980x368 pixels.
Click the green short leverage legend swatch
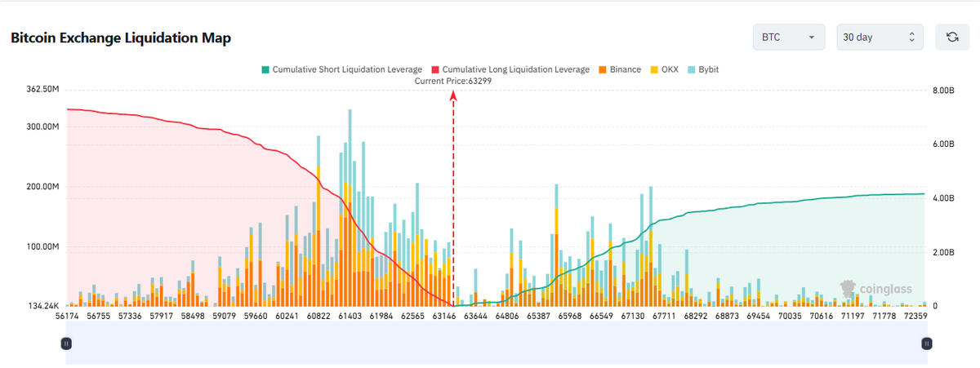click(265, 70)
